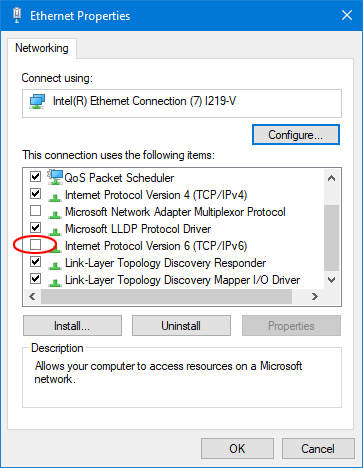The width and height of the screenshot is (363, 468).
Task: Click the Intel(R) Ethernet Connection (7) I219-V field
Action: point(182,103)
